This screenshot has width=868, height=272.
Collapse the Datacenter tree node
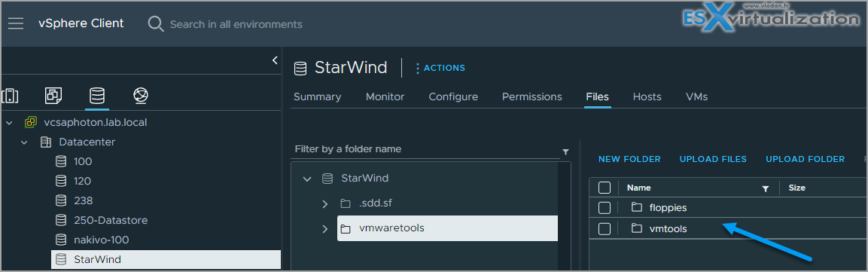24,142
